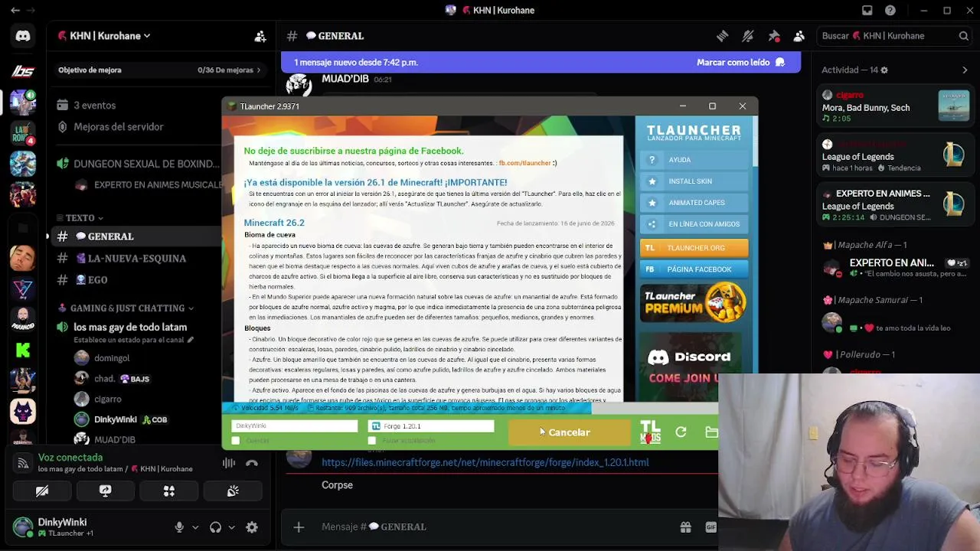980x551 pixels.
Task: Open noise suppression waveform icon
Action: 229,462
